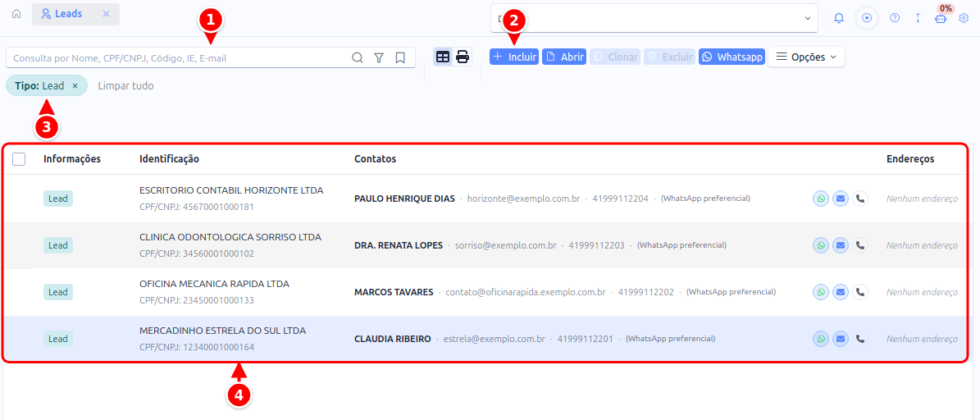Open the settings gear icon

(x=964, y=18)
